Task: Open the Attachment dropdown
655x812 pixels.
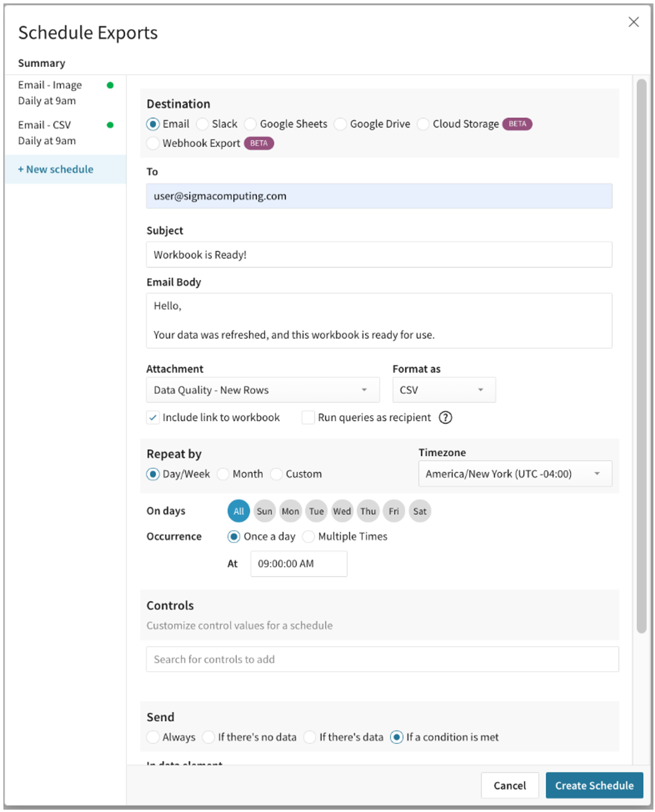Action: click(x=263, y=390)
